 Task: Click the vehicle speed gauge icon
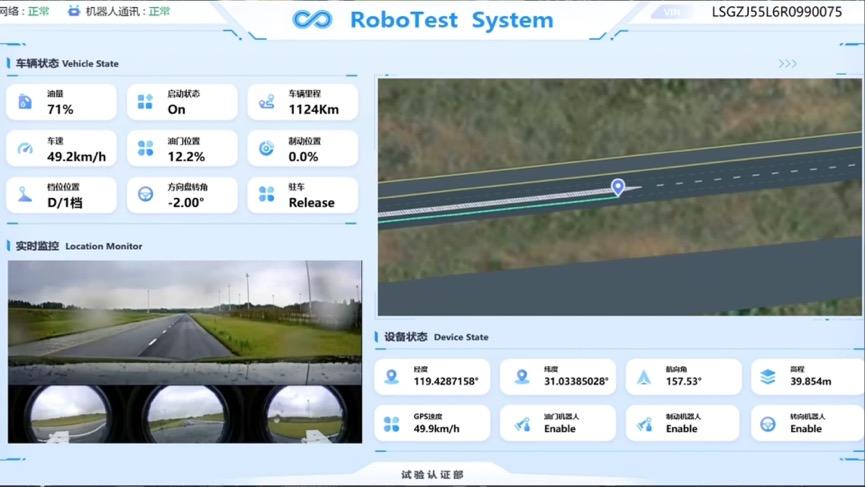click(25, 149)
